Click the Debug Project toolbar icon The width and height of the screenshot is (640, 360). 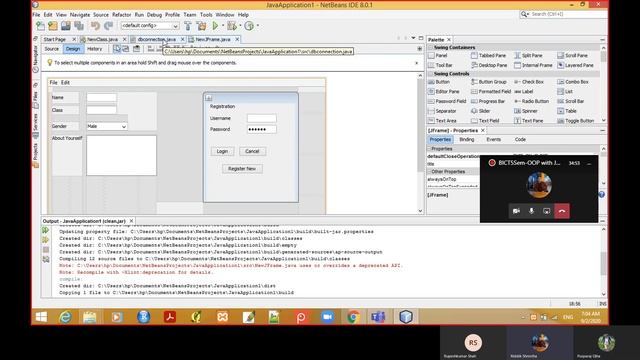coord(232,26)
